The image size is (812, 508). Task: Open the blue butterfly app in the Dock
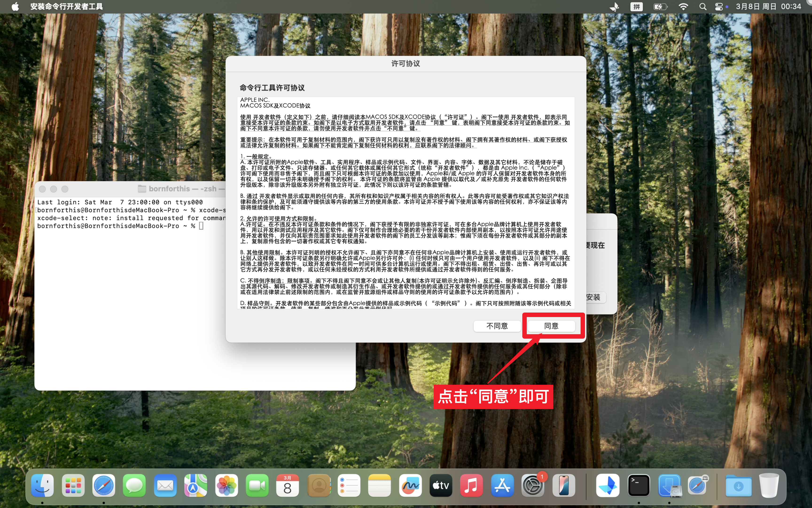point(608,485)
